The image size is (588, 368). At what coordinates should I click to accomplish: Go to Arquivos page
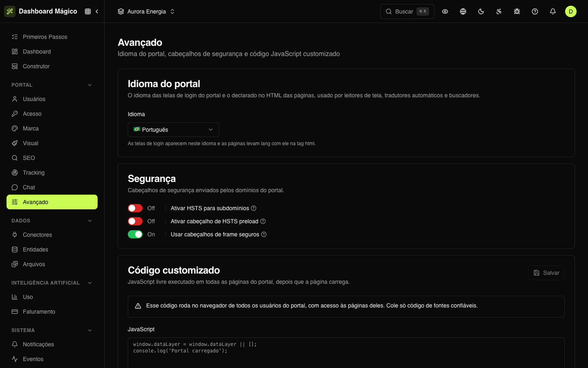(x=52, y=264)
